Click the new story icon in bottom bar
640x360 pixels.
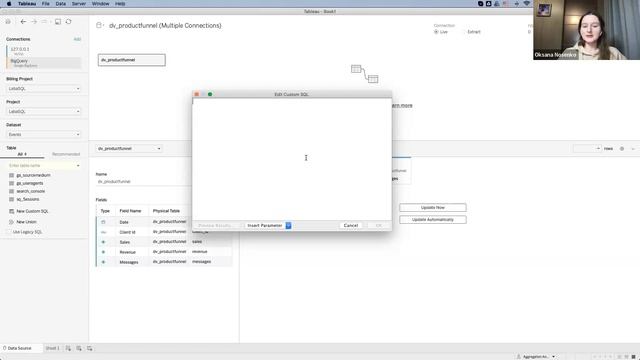[89, 348]
